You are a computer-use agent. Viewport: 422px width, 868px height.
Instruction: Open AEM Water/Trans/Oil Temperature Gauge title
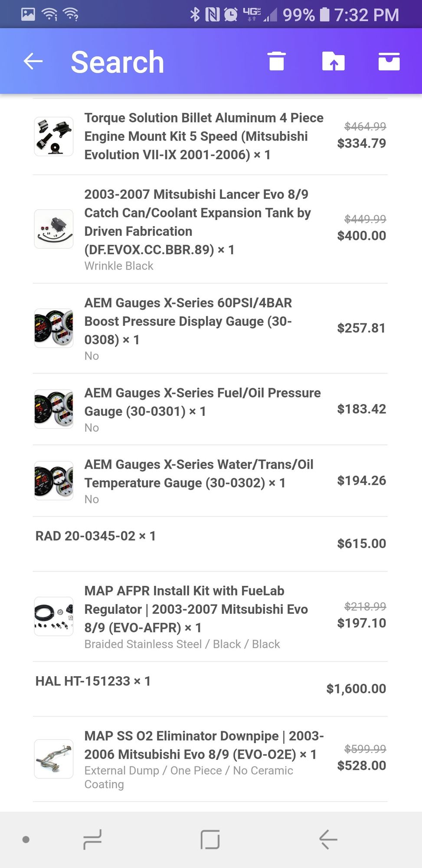coord(199,473)
